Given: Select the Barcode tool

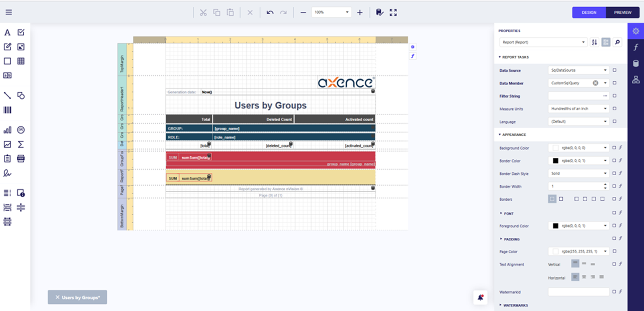Looking at the screenshot, I should [x=7, y=110].
